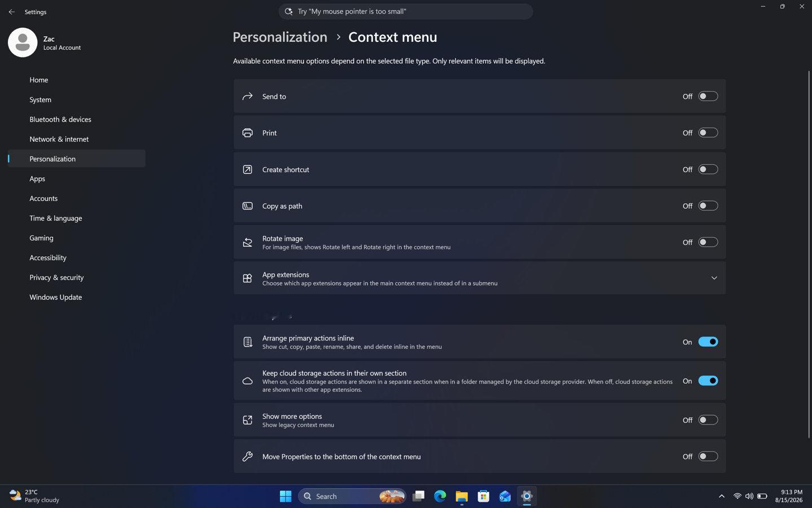Launch Microsoft Edge from the taskbar

(440, 496)
